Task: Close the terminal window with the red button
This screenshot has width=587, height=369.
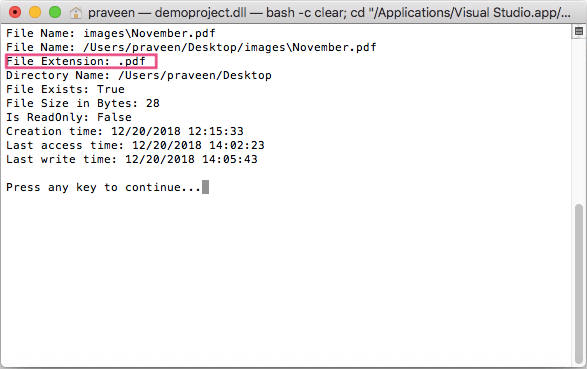Action: pos(15,12)
